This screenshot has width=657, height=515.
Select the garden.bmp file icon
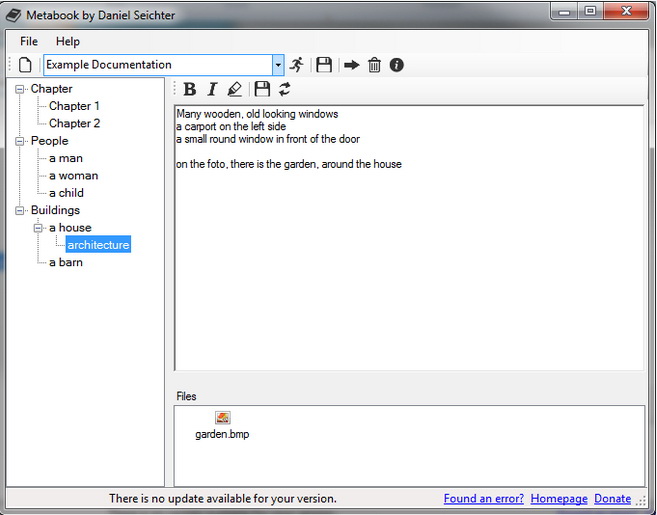pos(222,417)
